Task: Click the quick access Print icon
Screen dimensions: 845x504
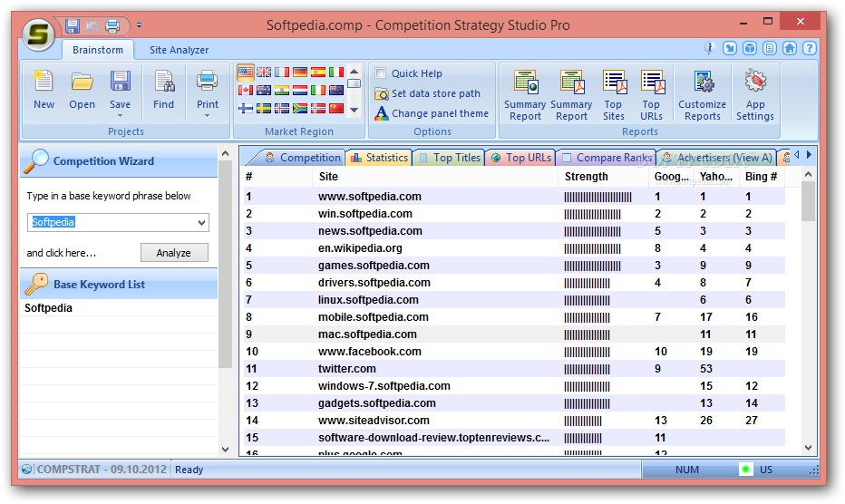Action: 112,25
